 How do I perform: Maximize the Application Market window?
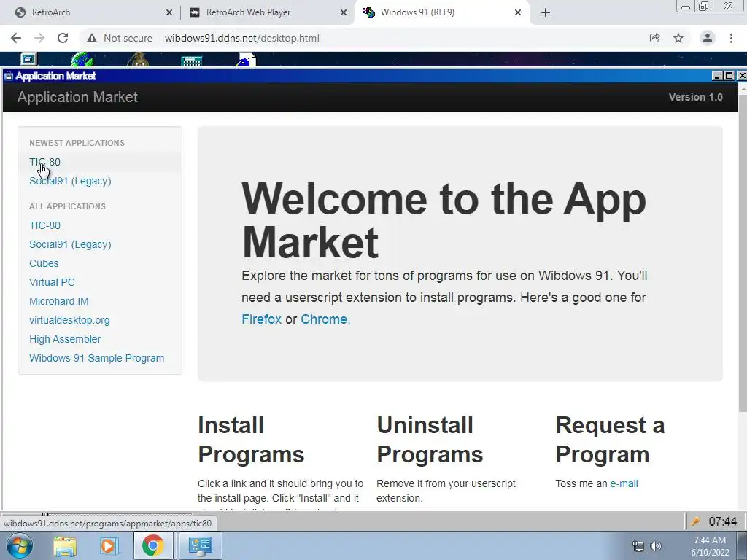tap(729, 76)
